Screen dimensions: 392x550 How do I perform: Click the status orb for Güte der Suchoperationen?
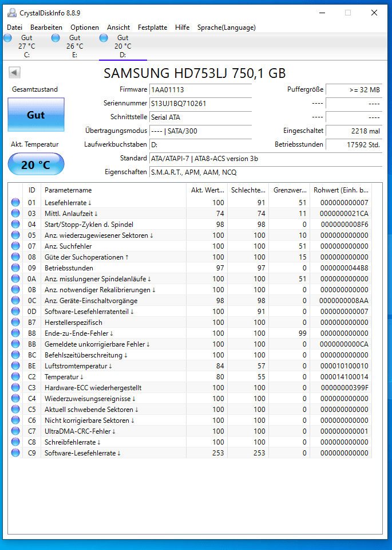click(x=15, y=257)
